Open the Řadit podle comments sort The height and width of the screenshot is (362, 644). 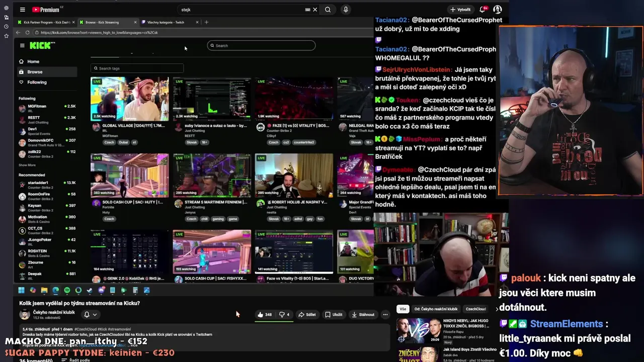[76, 360]
